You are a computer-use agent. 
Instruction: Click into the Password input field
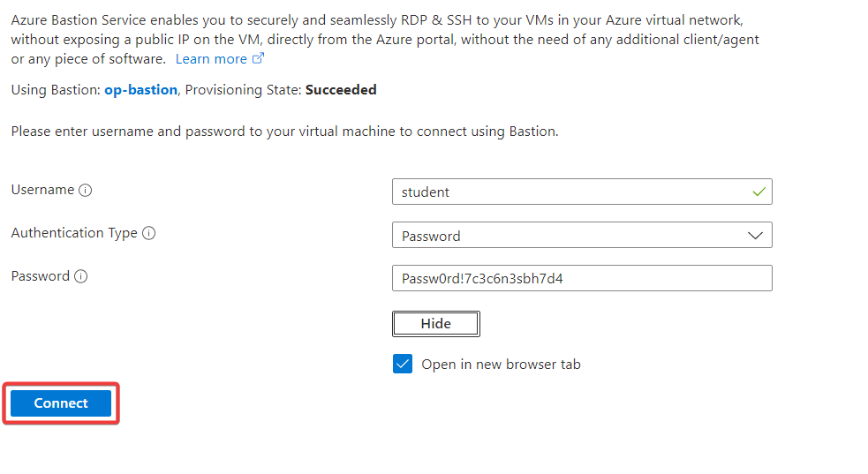coord(581,279)
